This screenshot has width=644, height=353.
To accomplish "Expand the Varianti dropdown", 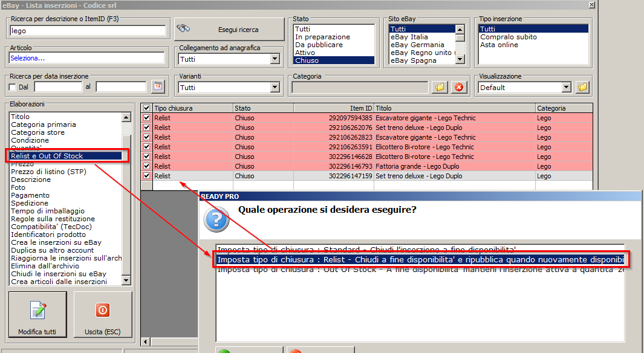I will 275,88.
